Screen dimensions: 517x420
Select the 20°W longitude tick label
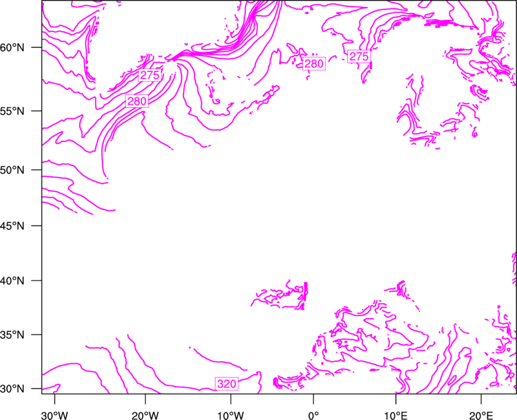click(145, 415)
